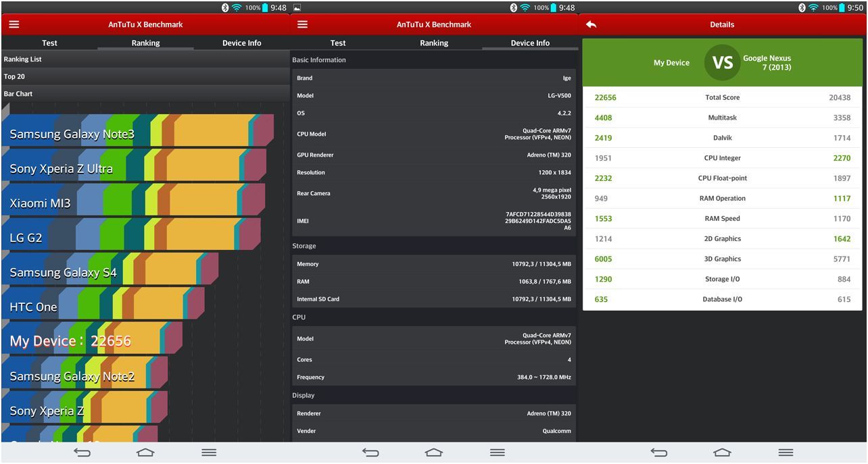Tap Wi-Fi icon in the leftmost status bar
Viewport: 868px width, 464px height.
click(x=236, y=8)
